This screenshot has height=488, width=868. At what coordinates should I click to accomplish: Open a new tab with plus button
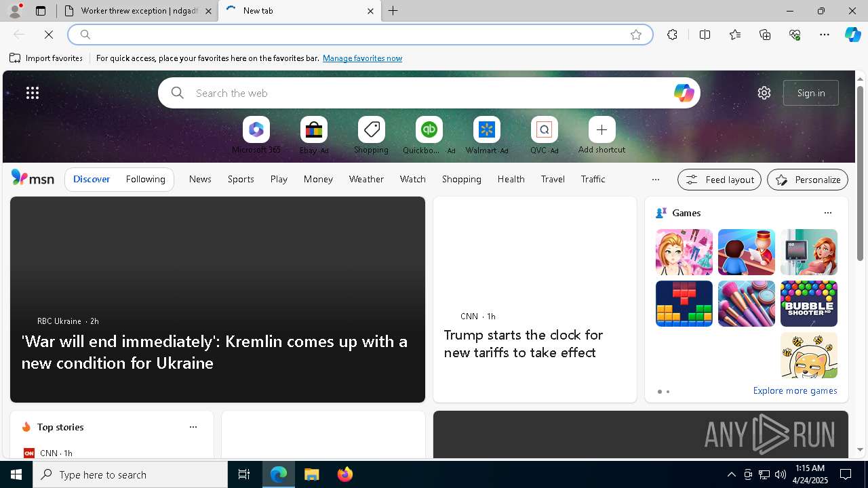point(393,11)
